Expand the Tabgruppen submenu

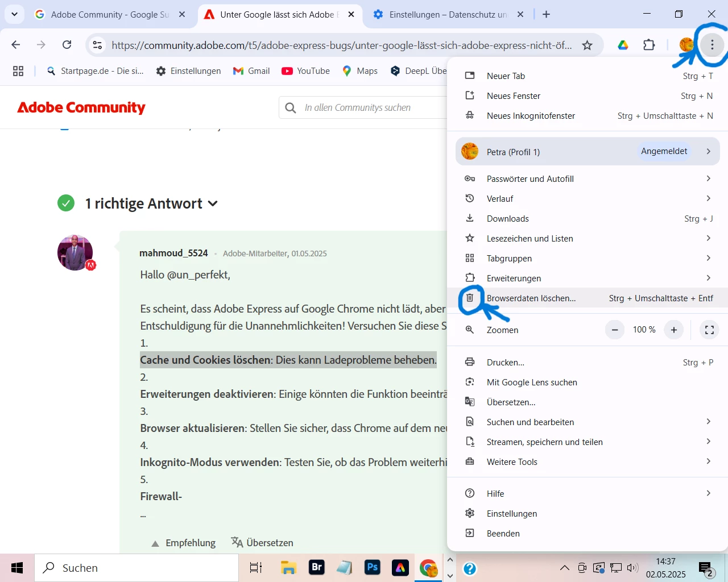point(588,259)
